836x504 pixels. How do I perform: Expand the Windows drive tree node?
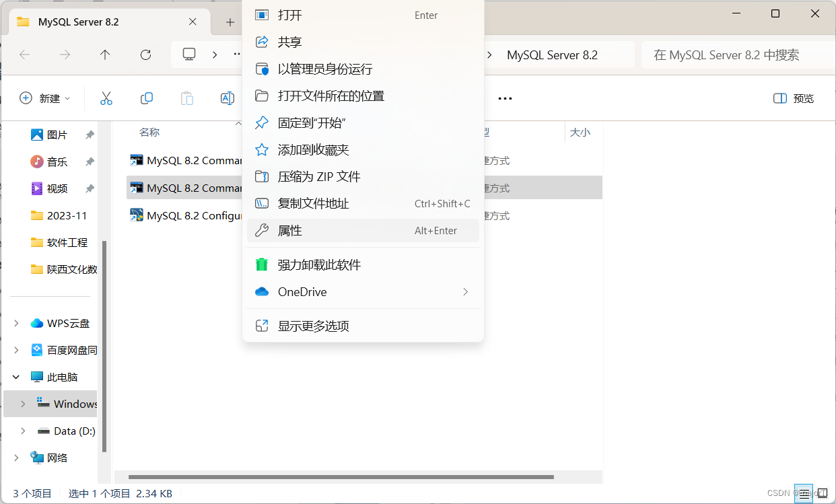(x=24, y=404)
